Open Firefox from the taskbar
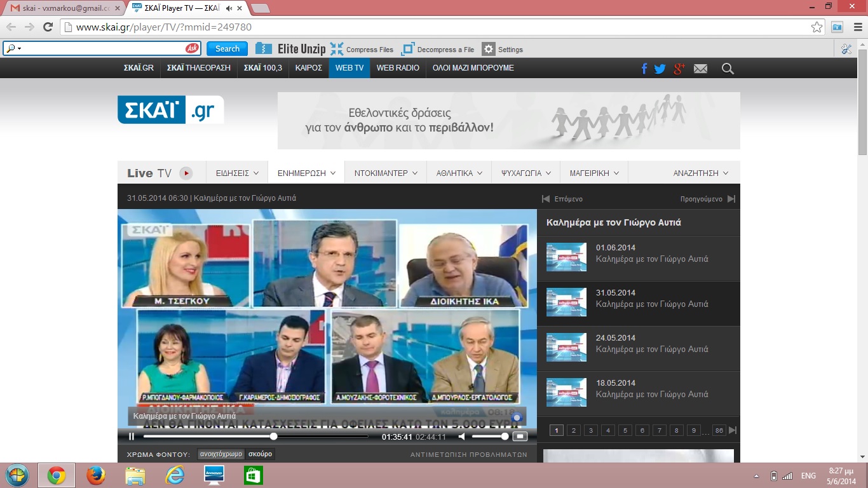 coord(96,475)
